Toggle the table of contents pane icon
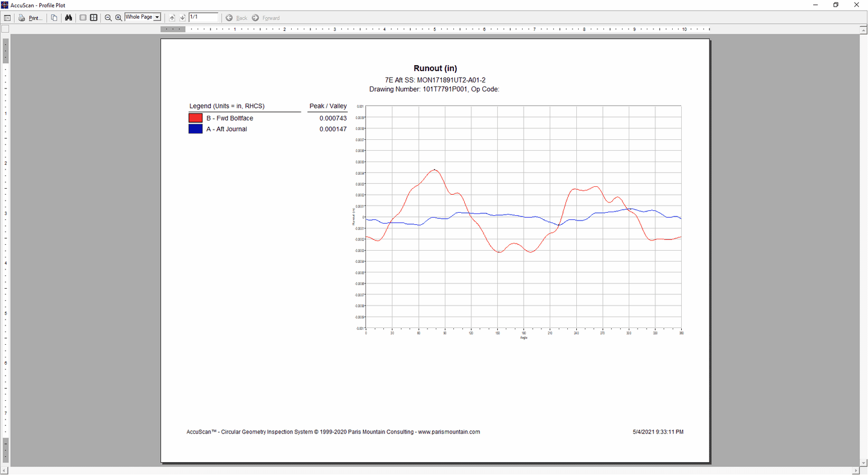The width and height of the screenshot is (868, 475). [x=7, y=18]
